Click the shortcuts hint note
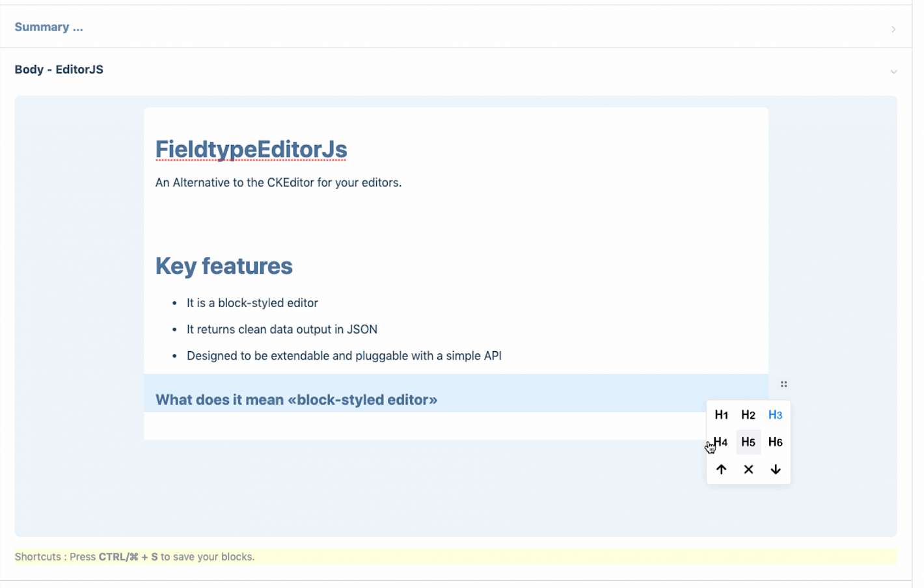Image resolution: width=924 pixels, height=588 pixels. (455, 557)
